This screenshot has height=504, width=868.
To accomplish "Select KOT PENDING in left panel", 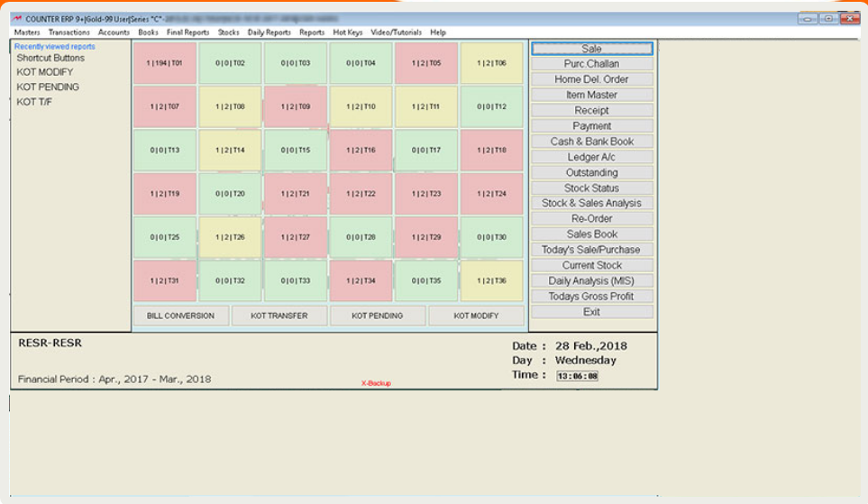I will pos(48,87).
